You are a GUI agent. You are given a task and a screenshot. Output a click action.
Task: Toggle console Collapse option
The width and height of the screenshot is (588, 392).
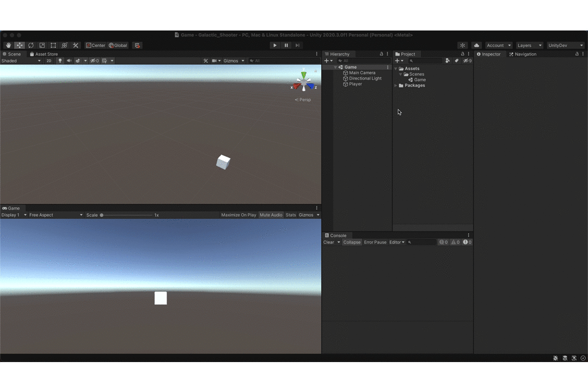click(x=352, y=242)
